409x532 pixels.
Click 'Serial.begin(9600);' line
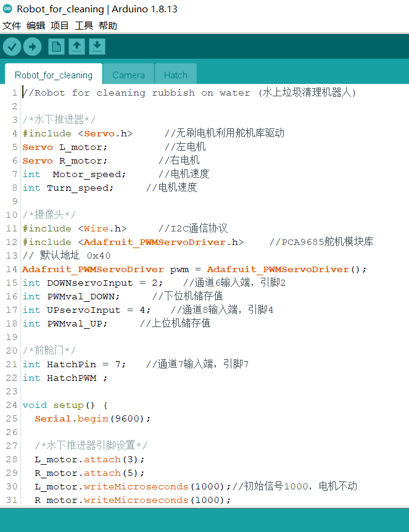point(93,418)
